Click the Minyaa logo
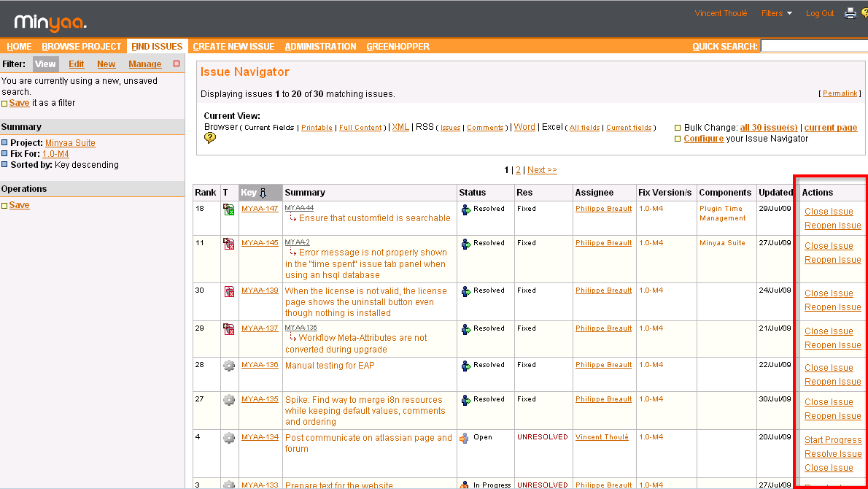 pos(50,23)
